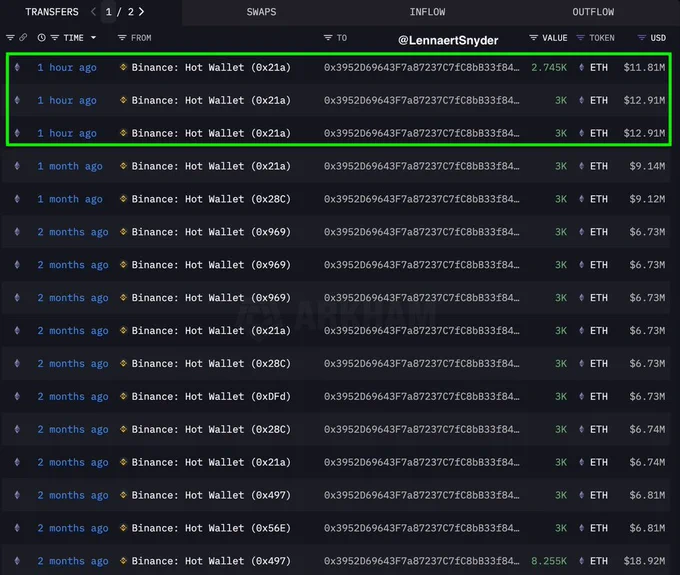The image size is (680, 575).
Task: Open the USD column filter
Action: click(641, 38)
